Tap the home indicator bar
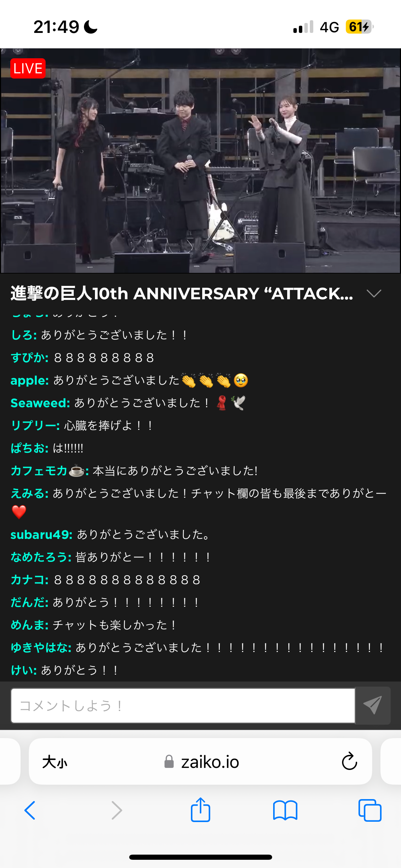Image resolution: width=401 pixels, height=868 pixels. [x=200, y=857]
